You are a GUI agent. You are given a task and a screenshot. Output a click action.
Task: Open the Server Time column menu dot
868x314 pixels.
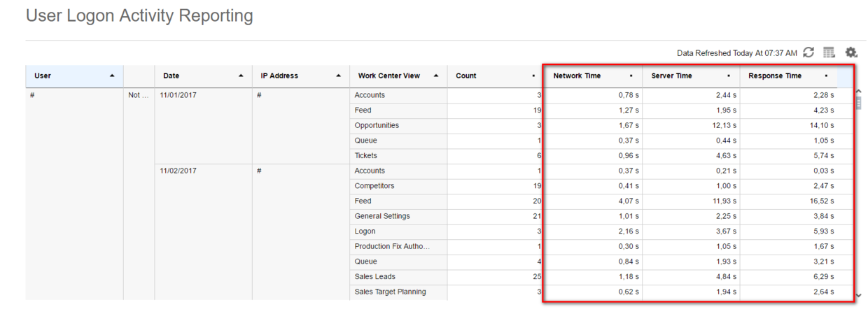pyautogui.click(x=729, y=76)
